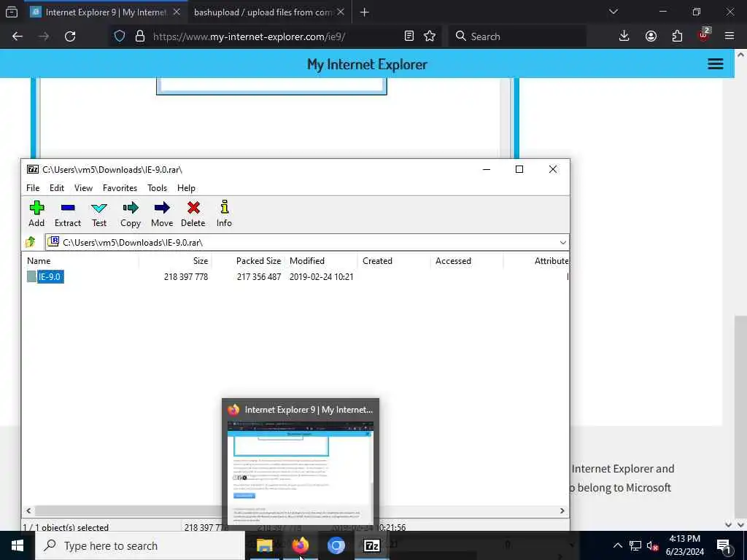Click the tracking protection shield icon
This screenshot has height=560, width=747.
pyautogui.click(x=120, y=36)
